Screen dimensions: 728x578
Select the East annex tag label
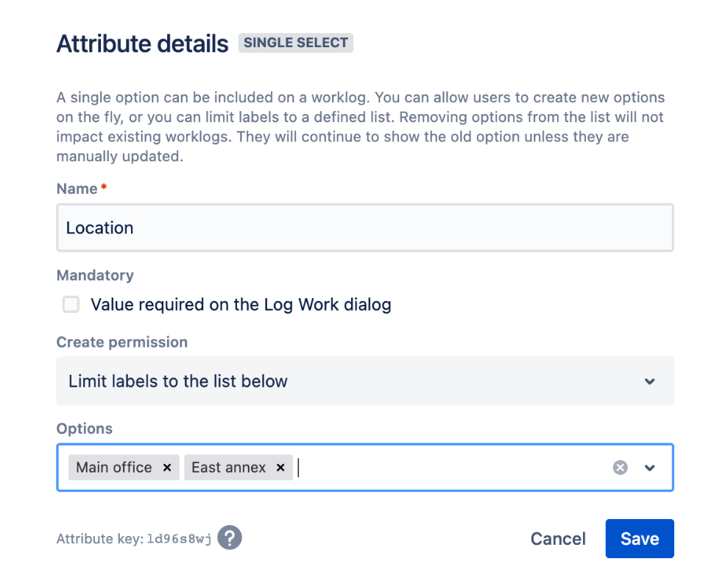click(228, 468)
